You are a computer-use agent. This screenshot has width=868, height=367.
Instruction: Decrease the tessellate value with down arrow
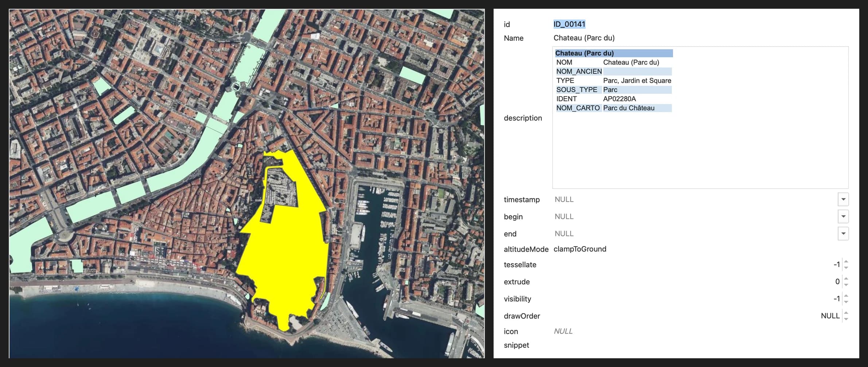(x=846, y=268)
